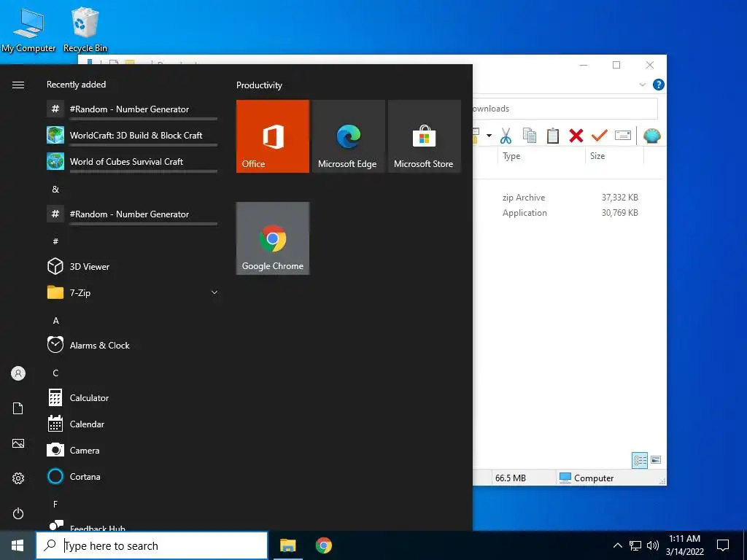
Task: Open the Microsoft Store tile
Action: [424, 136]
